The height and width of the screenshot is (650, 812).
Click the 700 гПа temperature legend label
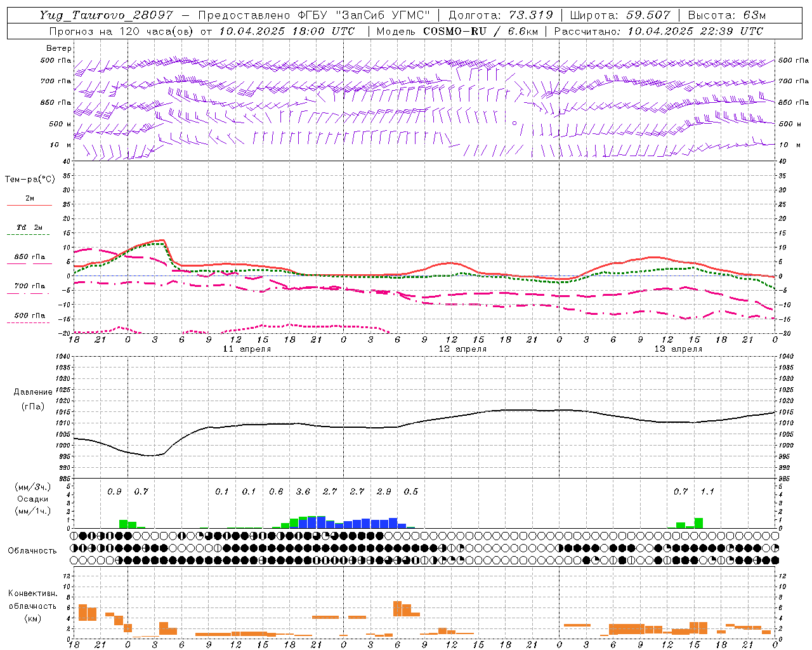[30, 286]
